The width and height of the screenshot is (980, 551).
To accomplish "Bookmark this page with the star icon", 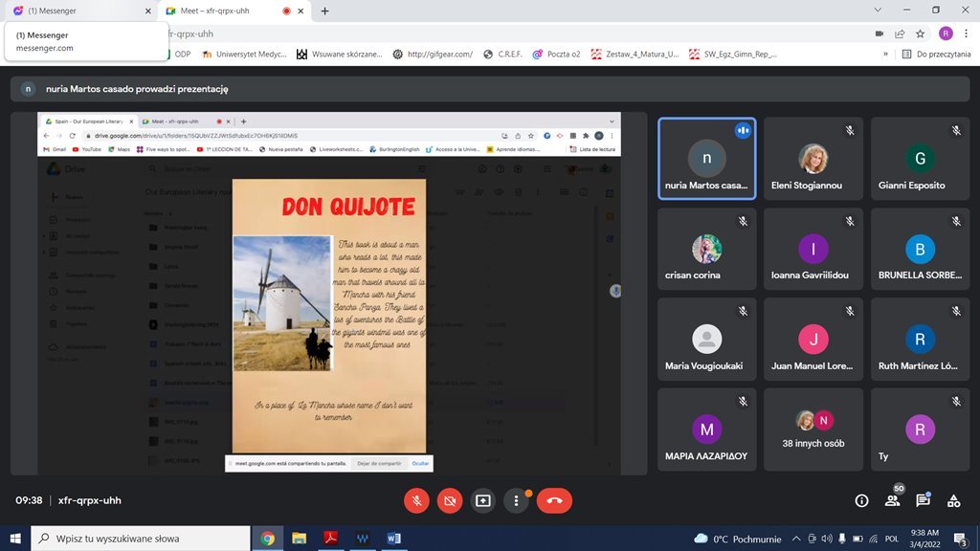I will click(920, 33).
